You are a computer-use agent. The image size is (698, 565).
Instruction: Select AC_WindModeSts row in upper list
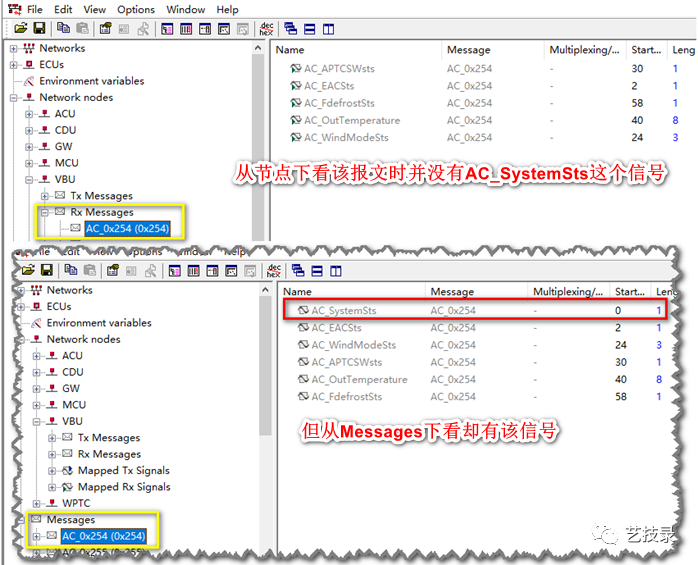point(483,138)
